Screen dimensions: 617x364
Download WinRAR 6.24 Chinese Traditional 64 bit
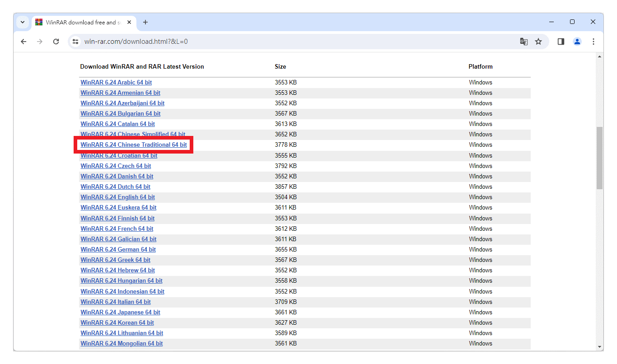click(x=134, y=145)
